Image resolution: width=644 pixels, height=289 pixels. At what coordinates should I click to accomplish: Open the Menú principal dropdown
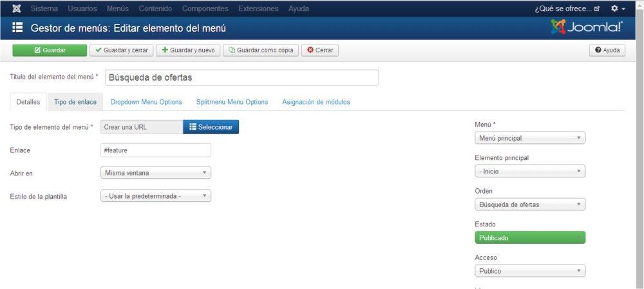tap(530, 138)
